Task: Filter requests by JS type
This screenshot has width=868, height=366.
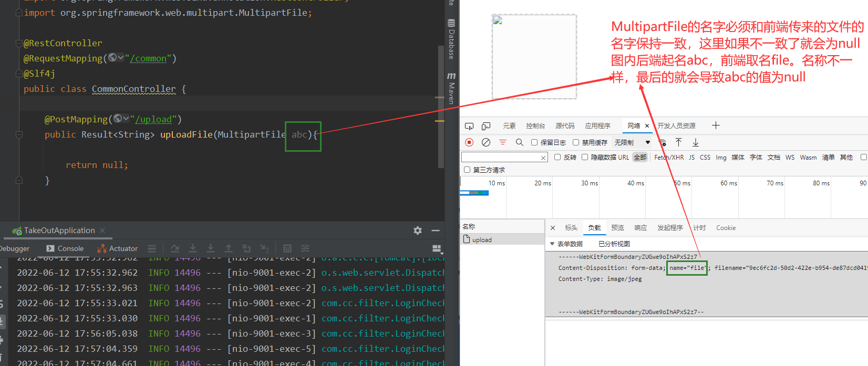Action: 691,157
